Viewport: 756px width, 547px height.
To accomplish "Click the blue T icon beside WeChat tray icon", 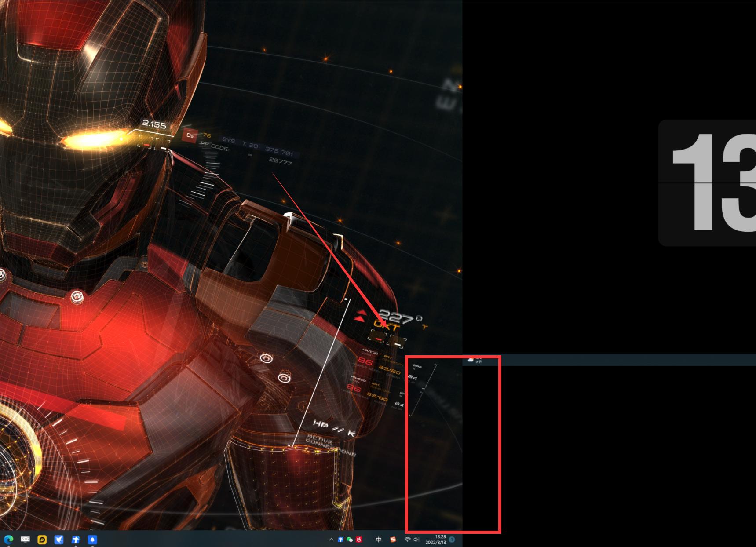I will point(340,540).
